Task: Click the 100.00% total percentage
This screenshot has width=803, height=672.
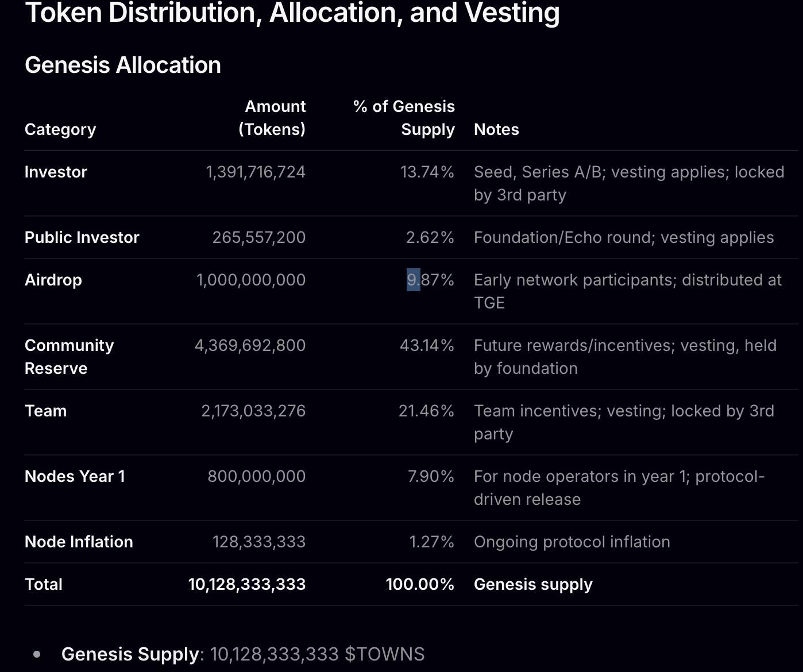Action: pos(420,584)
